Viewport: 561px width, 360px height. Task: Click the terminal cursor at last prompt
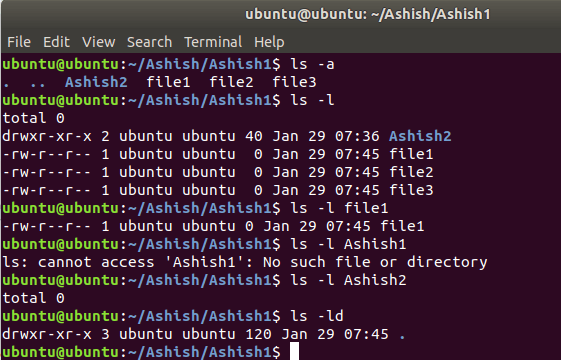(x=294, y=351)
